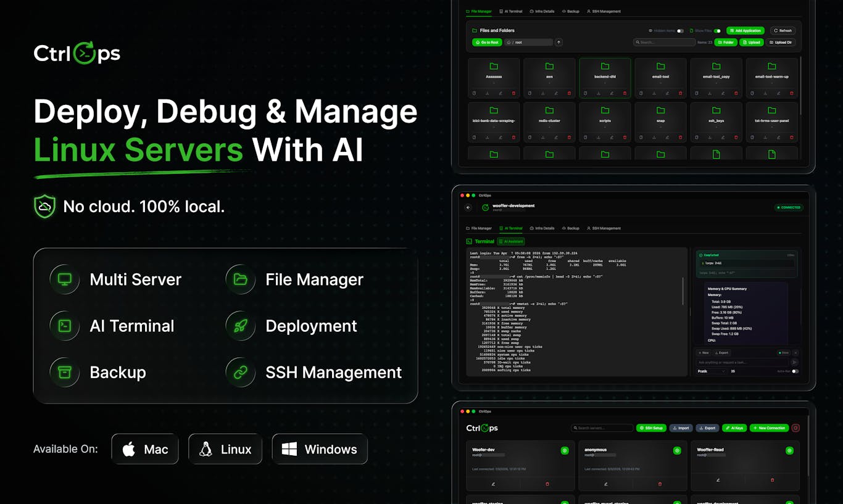This screenshot has height=504, width=843.
Task: Select the Windows platform button
Action: (x=320, y=449)
